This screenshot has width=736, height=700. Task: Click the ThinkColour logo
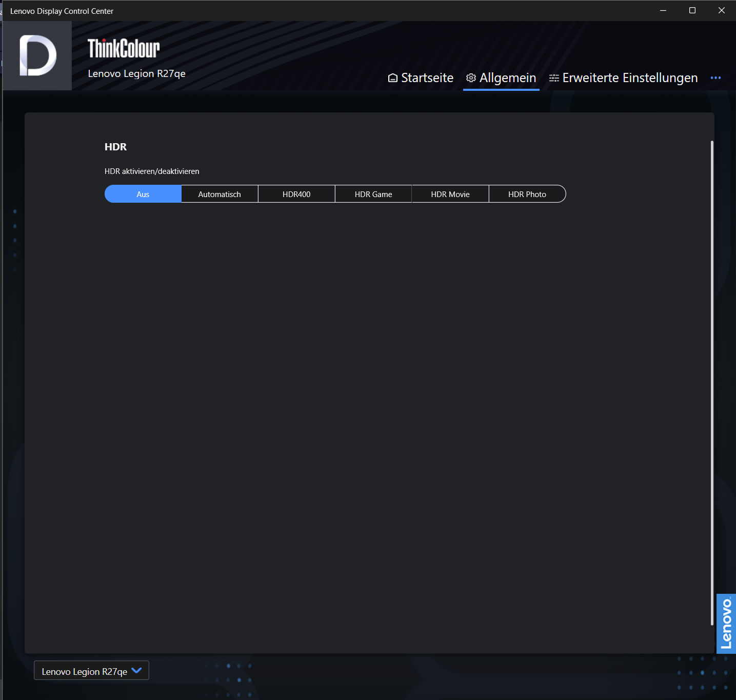click(124, 49)
